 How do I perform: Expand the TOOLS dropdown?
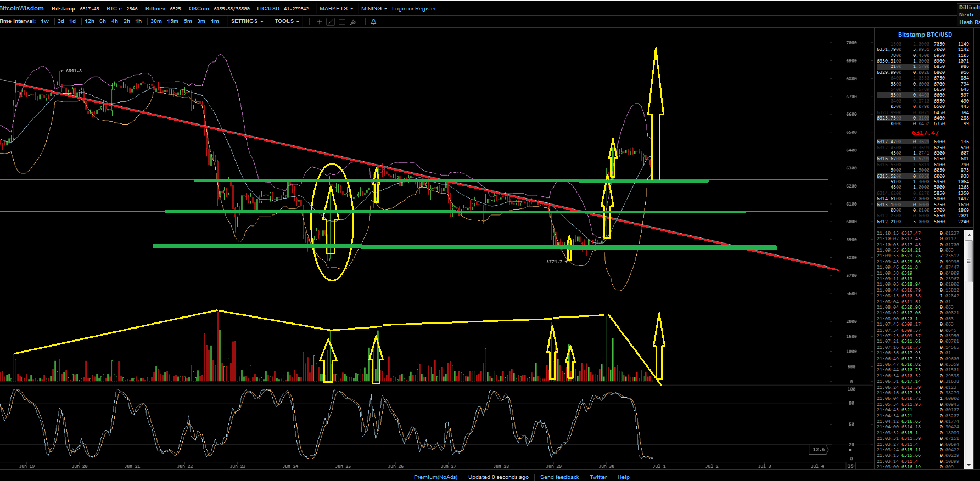point(287,21)
